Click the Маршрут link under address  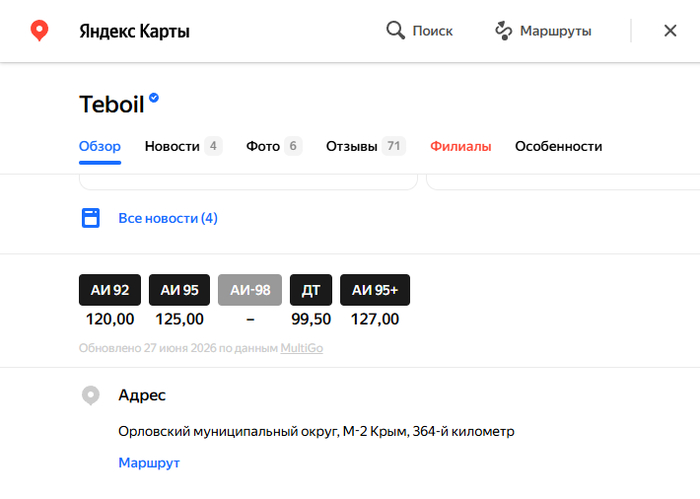[x=149, y=463]
